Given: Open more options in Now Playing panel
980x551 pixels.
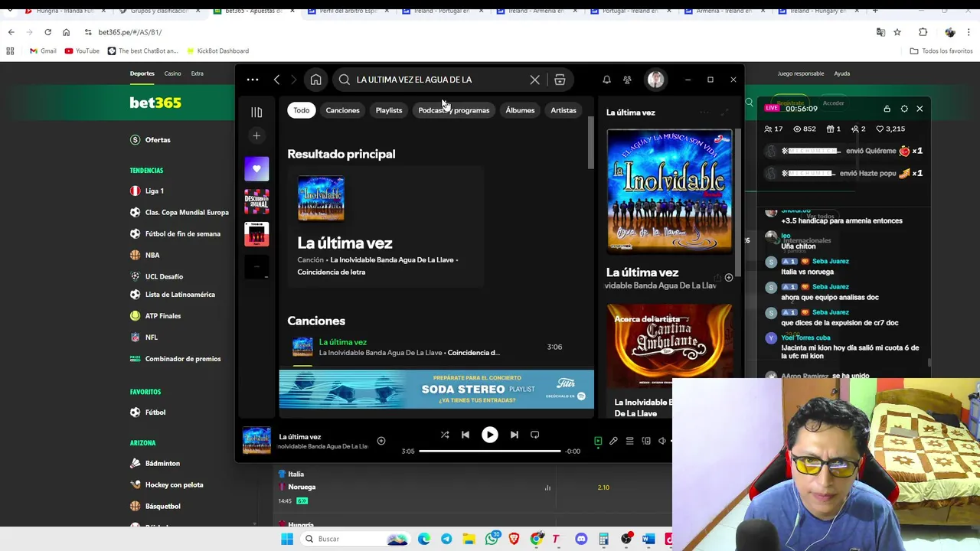Looking at the screenshot, I should [x=704, y=112].
